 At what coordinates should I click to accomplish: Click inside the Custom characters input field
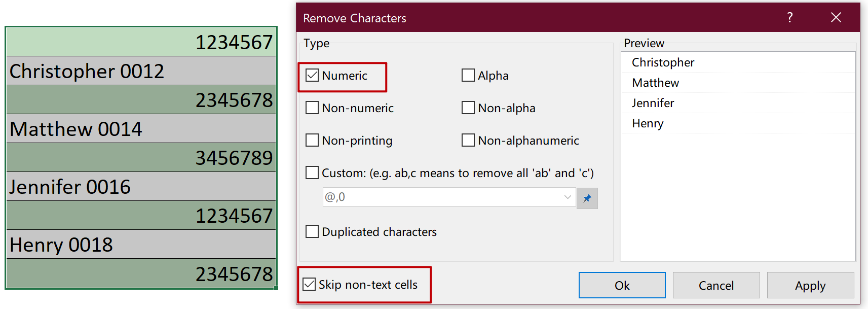(441, 197)
